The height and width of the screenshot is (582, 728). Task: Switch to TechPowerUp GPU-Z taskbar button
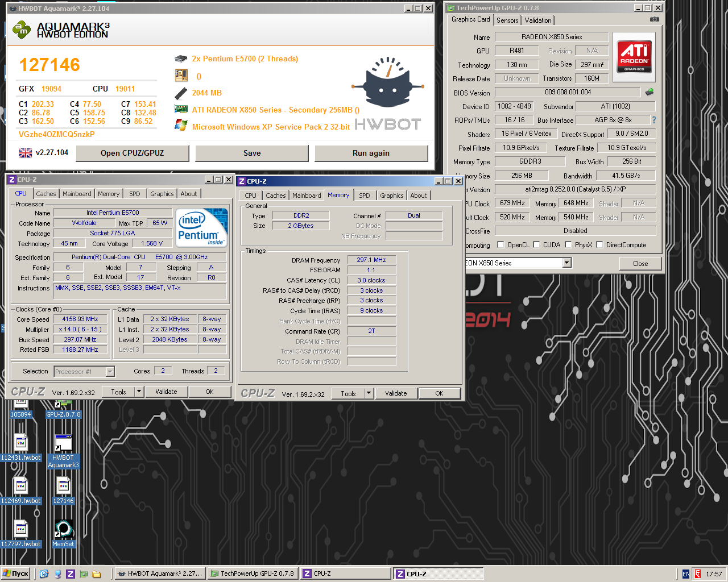[x=253, y=573]
